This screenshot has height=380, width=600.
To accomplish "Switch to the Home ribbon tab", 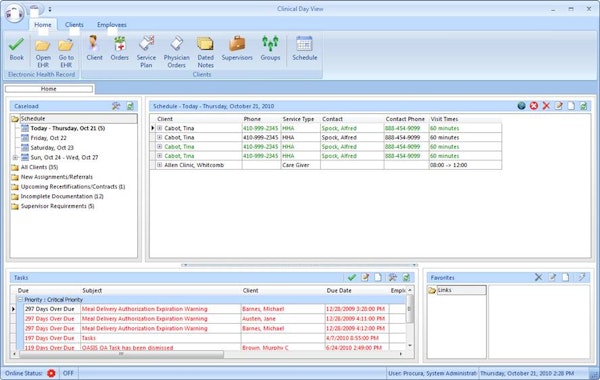I will pyautogui.click(x=43, y=24).
